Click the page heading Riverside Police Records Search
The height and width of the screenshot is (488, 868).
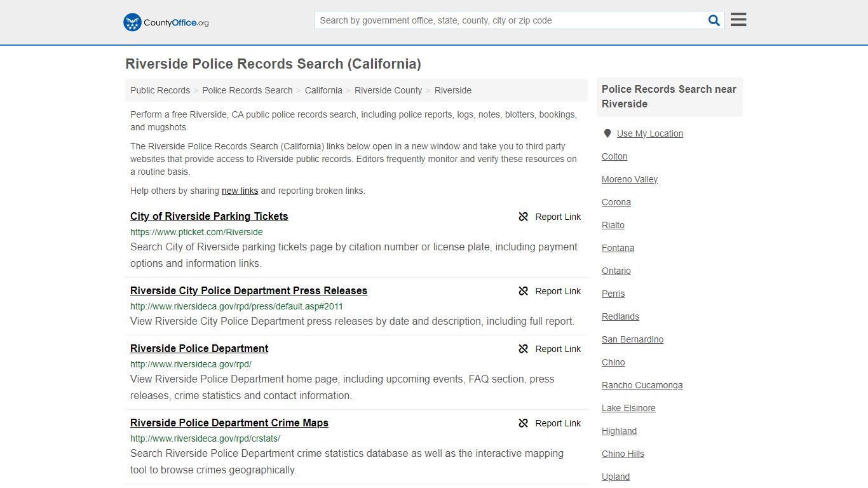point(273,64)
